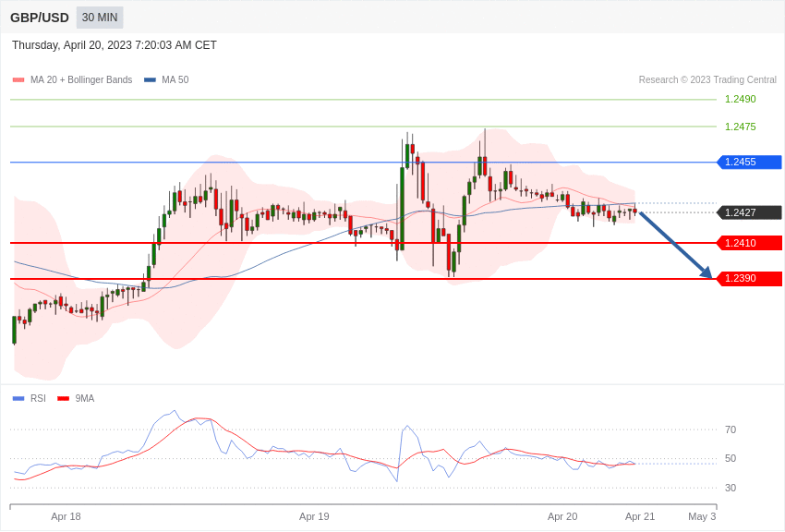This screenshot has width=785, height=532.
Task: Click the dark blue MA 50 legend swatch
Action: 151,79
